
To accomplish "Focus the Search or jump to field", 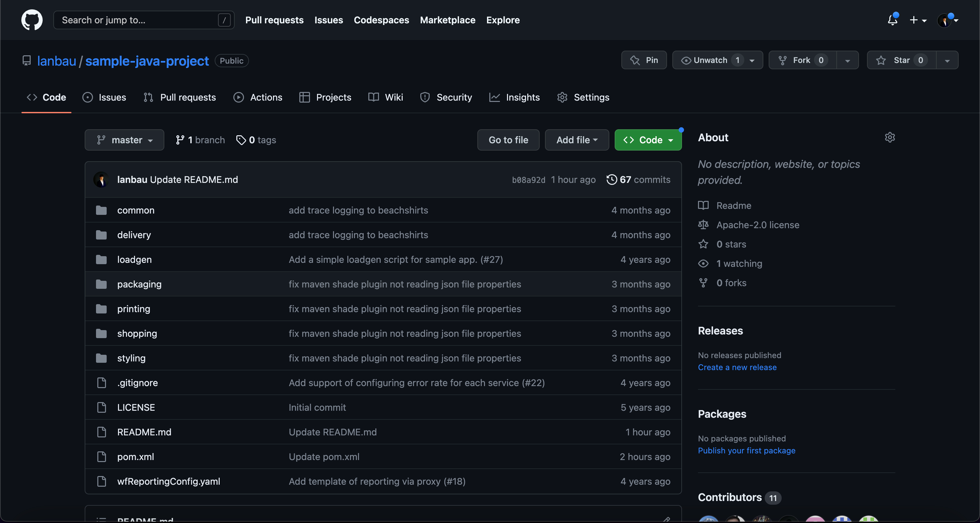I will 144,20.
